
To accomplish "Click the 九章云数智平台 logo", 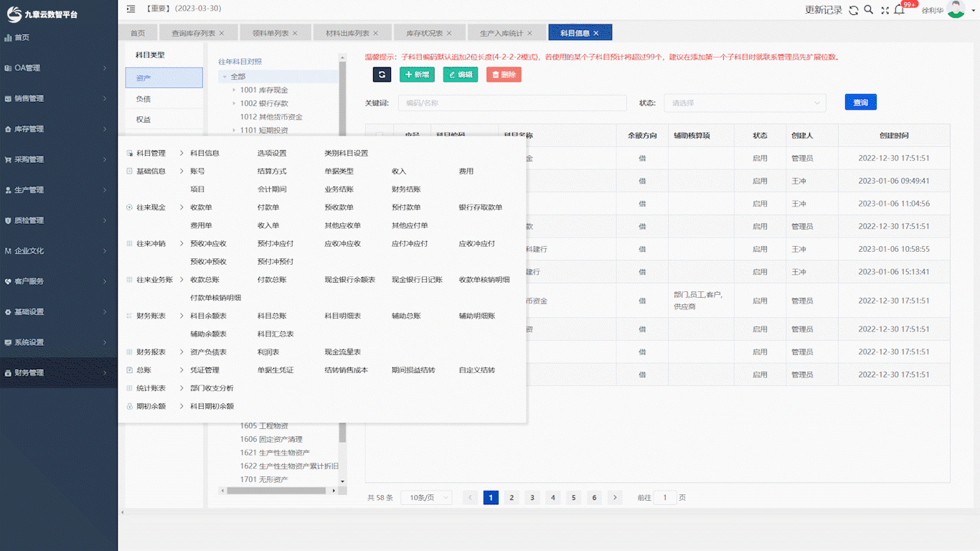I will coord(42,13).
